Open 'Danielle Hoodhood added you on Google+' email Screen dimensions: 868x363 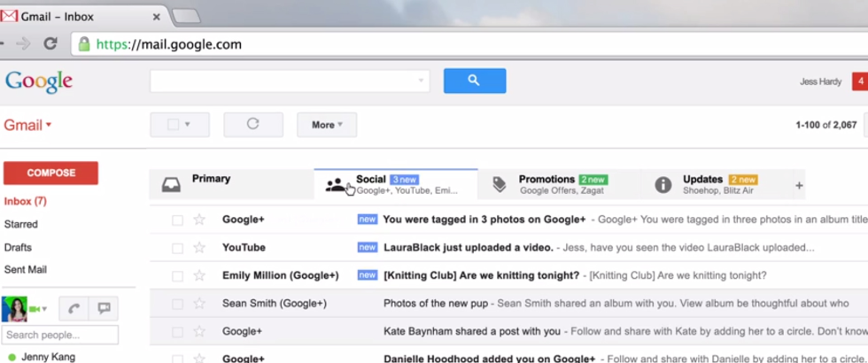point(489,358)
